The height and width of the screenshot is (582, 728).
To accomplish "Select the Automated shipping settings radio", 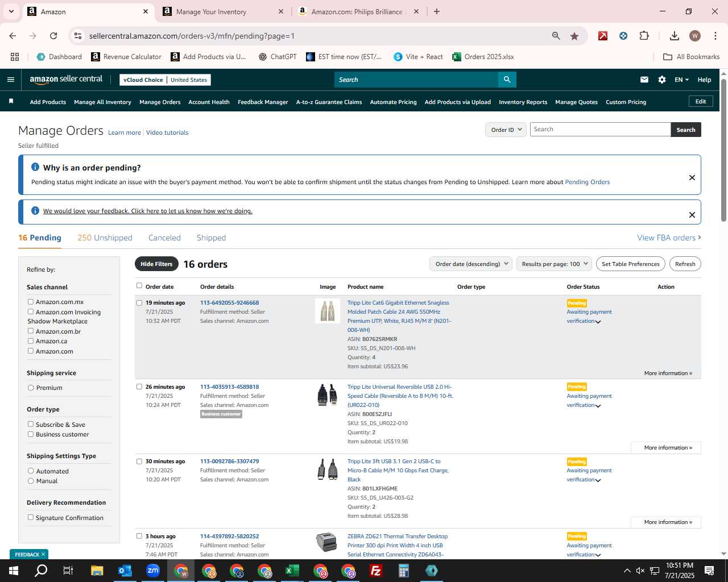I will [31, 471].
